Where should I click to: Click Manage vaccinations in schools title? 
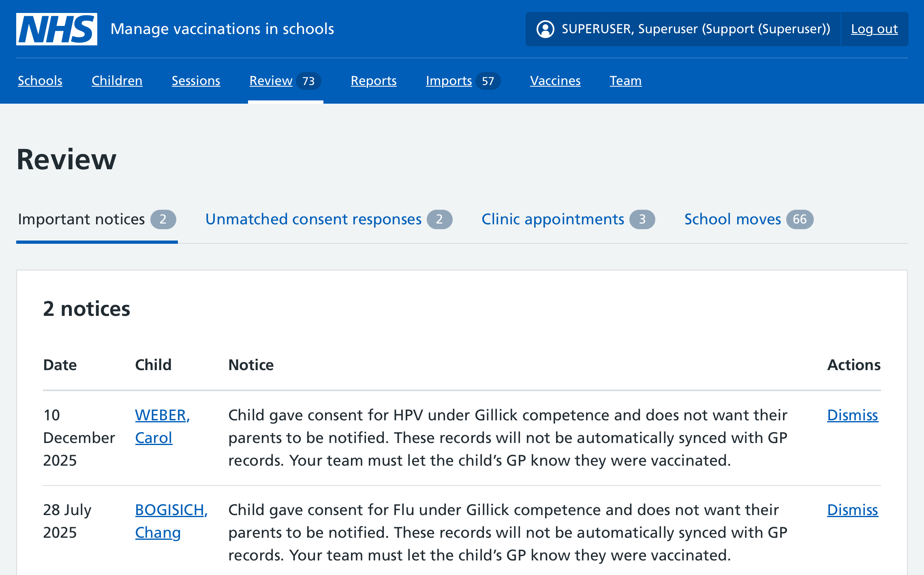click(222, 29)
